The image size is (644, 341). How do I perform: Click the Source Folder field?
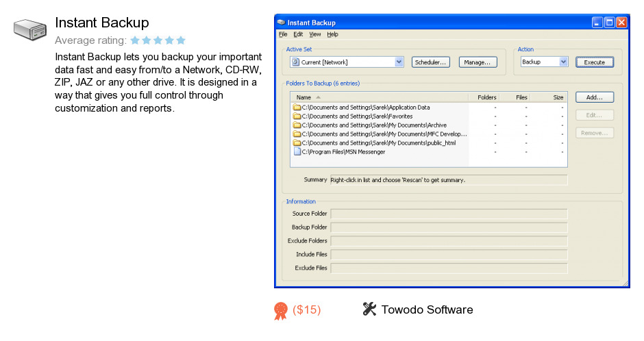pyautogui.click(x=449, y=214)
